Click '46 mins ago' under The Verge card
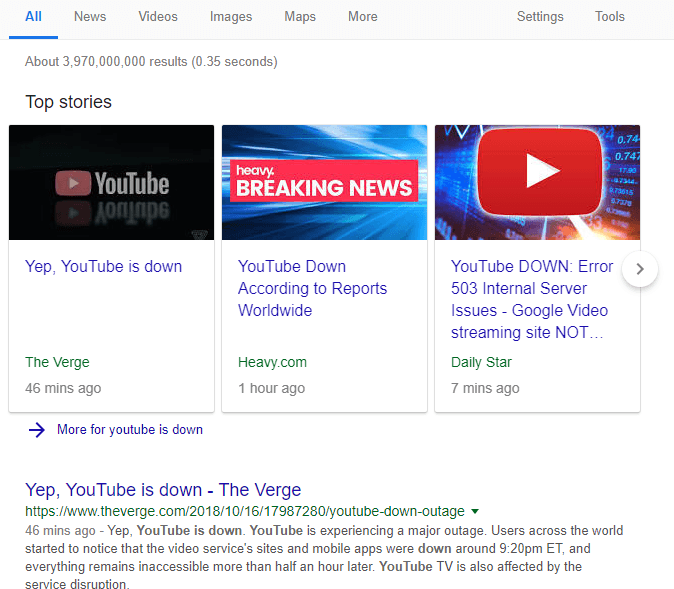Image resolution: width=674 pixels, height=589 pixels. pyautogui.click(x=63, y=388)
